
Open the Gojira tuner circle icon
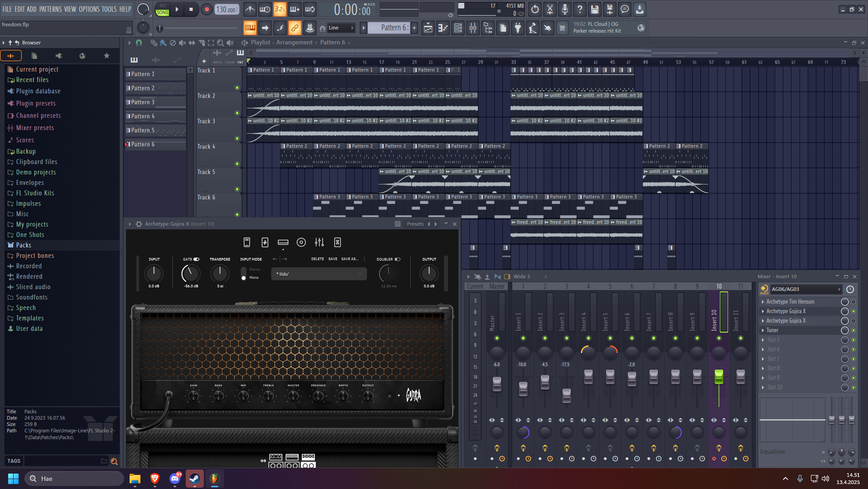tap(301, 242)
